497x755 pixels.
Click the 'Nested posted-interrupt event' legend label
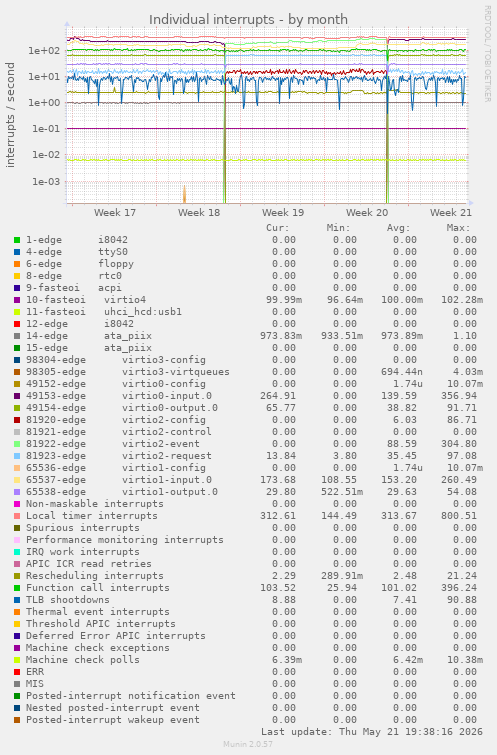tap(113, 708)
